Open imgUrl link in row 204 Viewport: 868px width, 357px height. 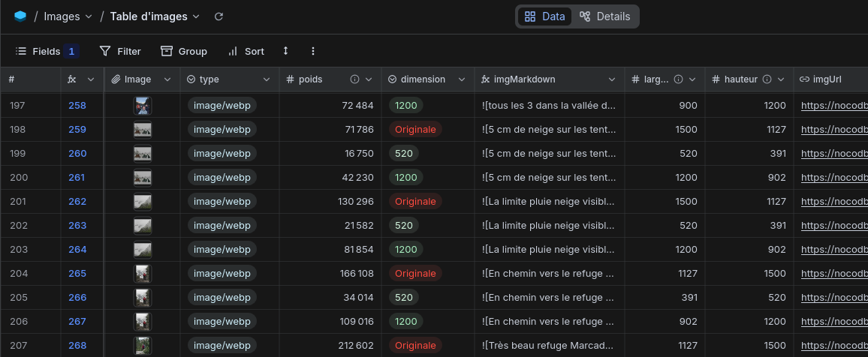pyautogui.click(x=834, y=274)
